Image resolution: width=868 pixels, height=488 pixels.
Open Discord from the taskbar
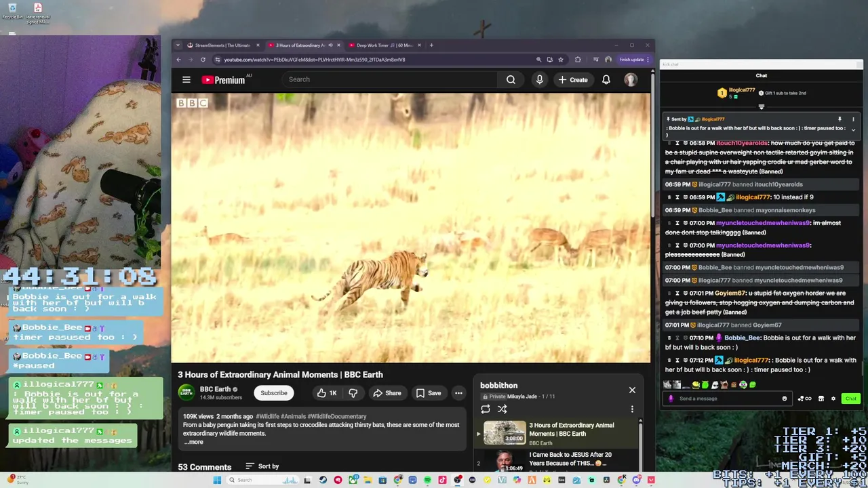tap(635, 480)
